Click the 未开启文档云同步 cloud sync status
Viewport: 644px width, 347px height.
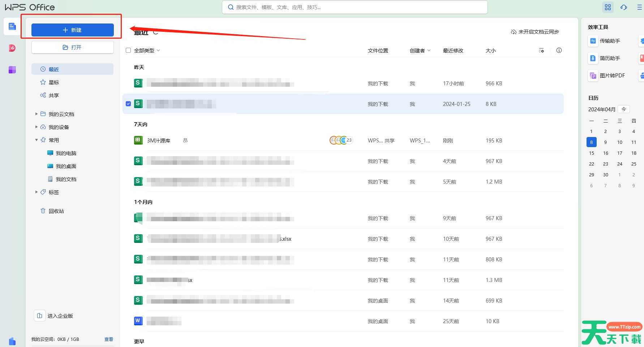tap(535, 32)
